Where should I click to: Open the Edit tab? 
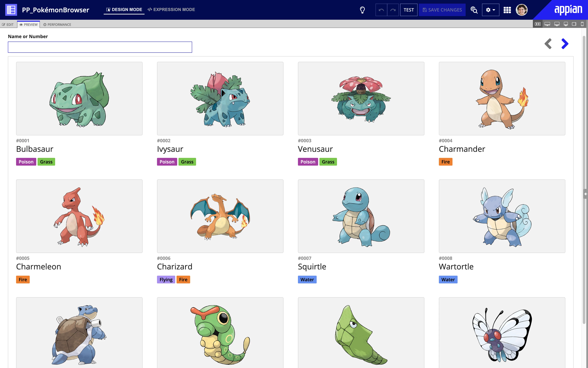tap(8, 25)
